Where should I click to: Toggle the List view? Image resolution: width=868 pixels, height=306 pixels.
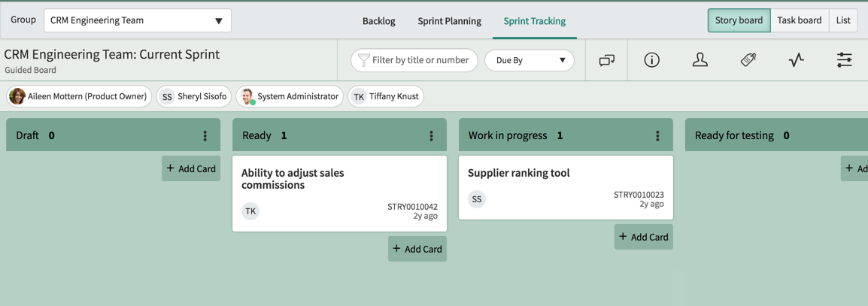[843, 20]
